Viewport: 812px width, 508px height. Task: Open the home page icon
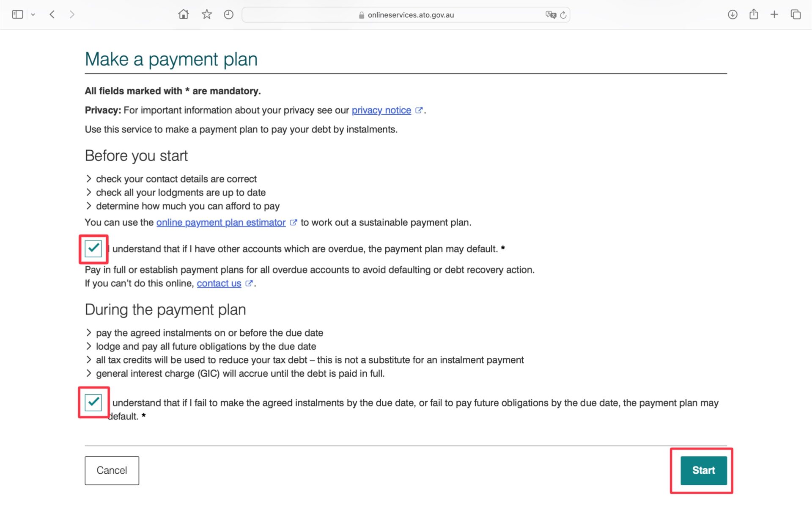point(183,14)
